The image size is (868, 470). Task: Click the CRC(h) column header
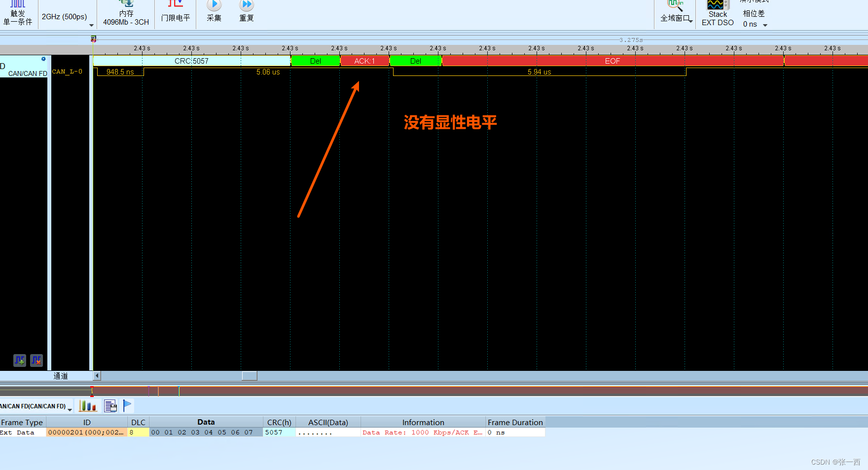[x=279, y=422]
